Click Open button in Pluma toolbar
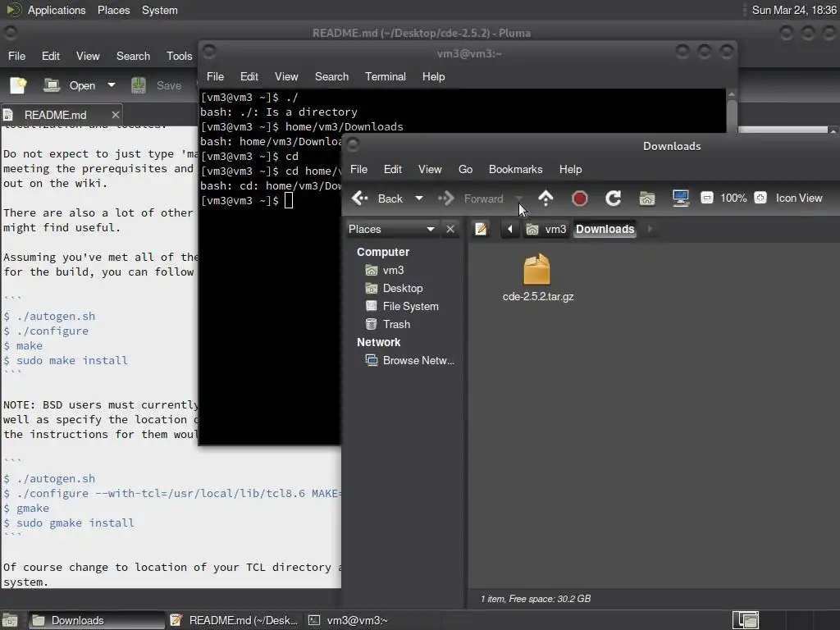840x630 pixels. pyautogui.click(x=71, y=85)
